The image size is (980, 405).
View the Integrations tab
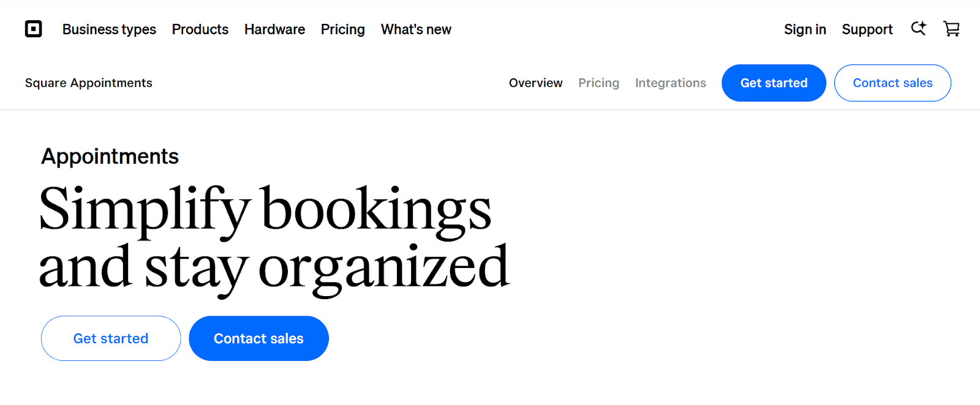pyautogui.click(x=670, y=83)
